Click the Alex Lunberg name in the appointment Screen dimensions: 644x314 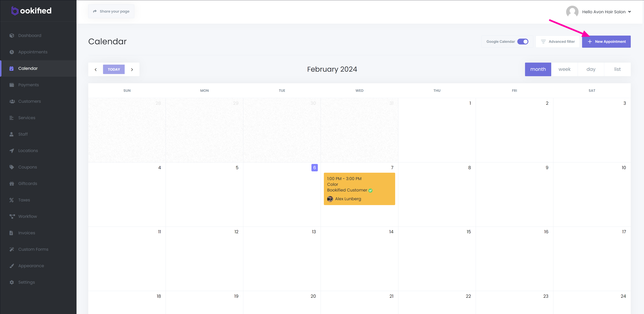[348, 199]
